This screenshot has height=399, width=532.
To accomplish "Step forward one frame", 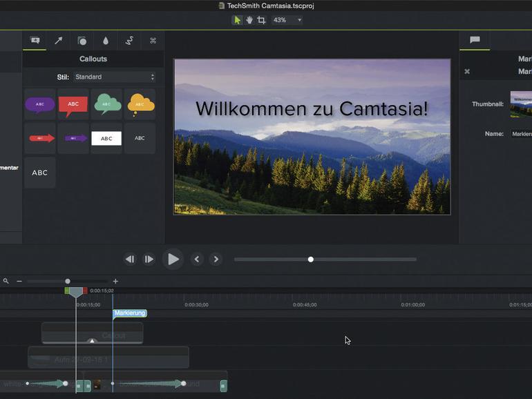I will coord(149,260).
